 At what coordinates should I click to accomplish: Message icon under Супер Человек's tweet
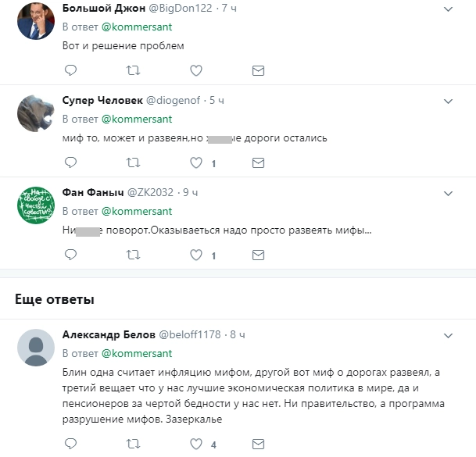click(258, 162)
